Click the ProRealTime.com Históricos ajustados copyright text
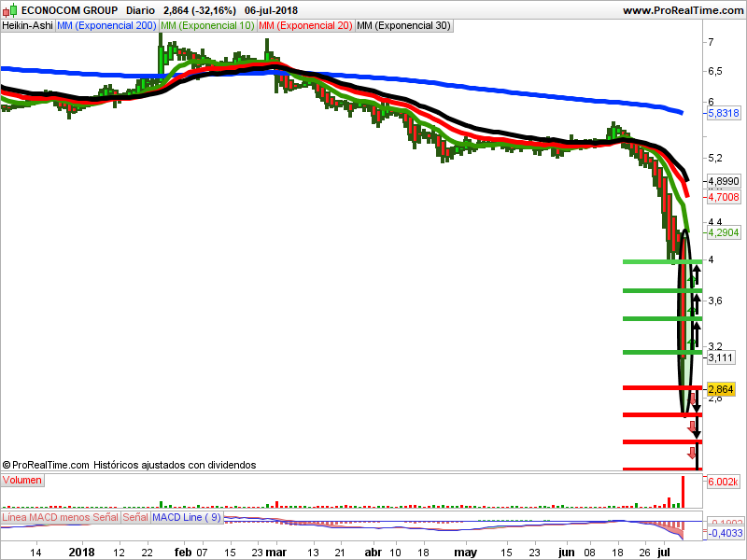Screen dimensions: 747x560 tap(130, 465)
